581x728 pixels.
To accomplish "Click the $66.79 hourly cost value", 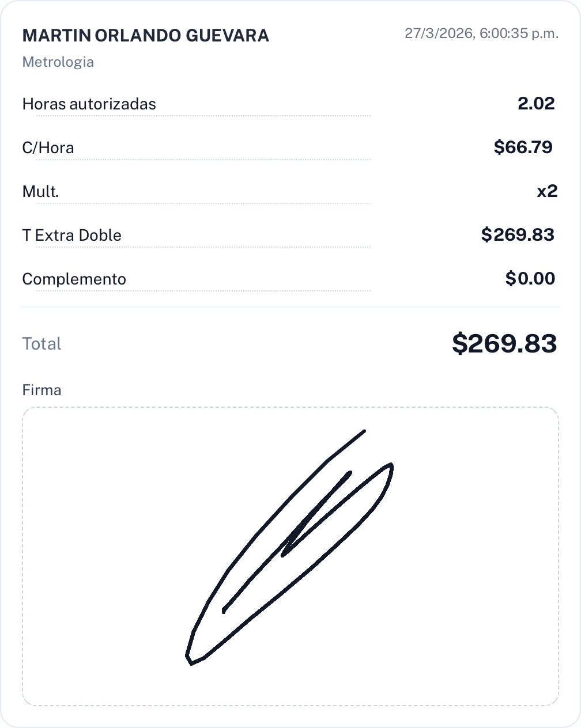I will 523,147.
